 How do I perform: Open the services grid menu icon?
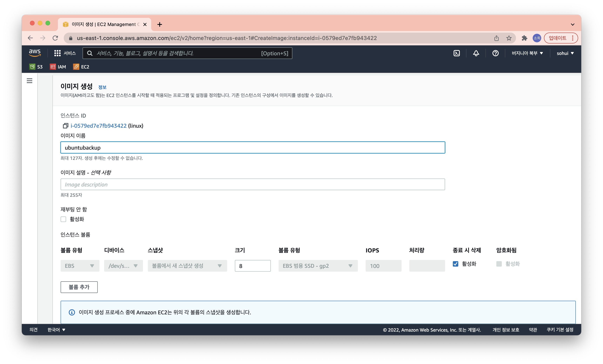(57, 53)
